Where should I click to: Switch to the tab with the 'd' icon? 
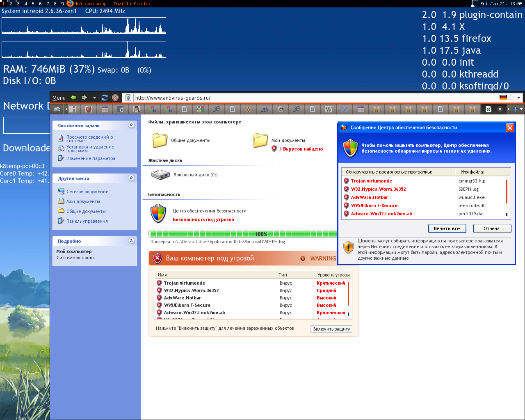121,109
